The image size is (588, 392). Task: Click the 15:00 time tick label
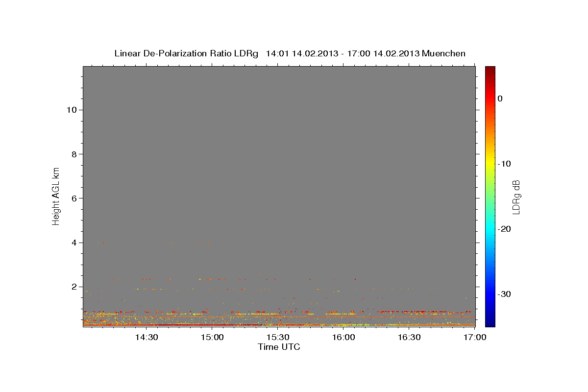pyautogui.click(x=212, y=338)
